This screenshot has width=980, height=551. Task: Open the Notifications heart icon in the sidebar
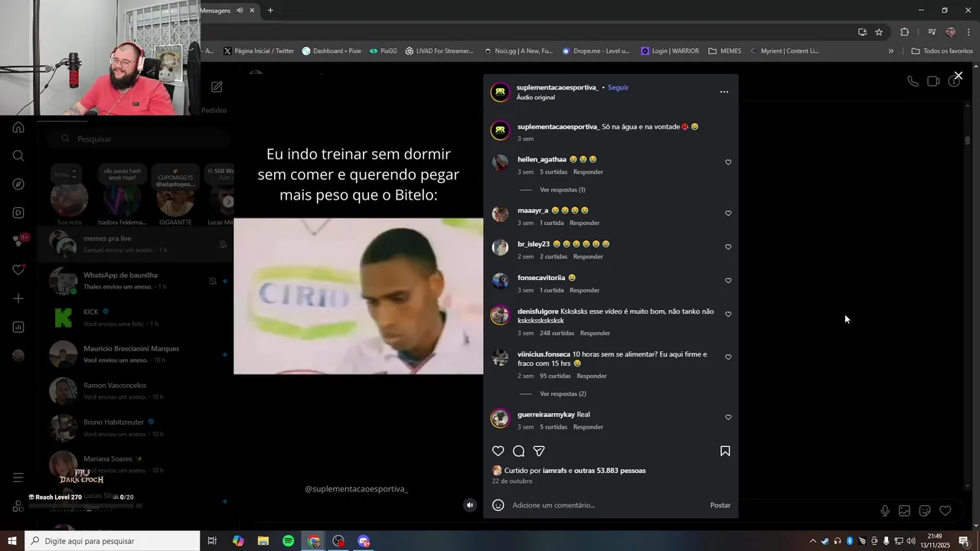[18, 270]
